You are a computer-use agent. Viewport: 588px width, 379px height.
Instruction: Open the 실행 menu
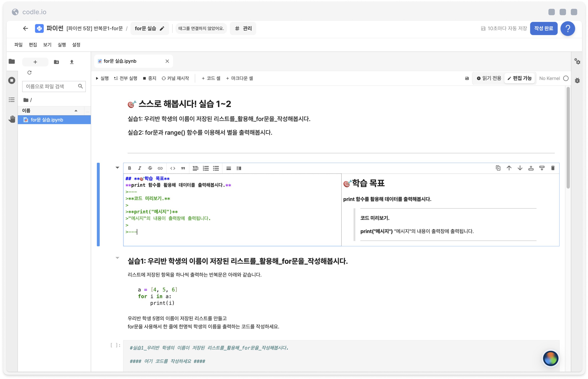pos(62,45)
